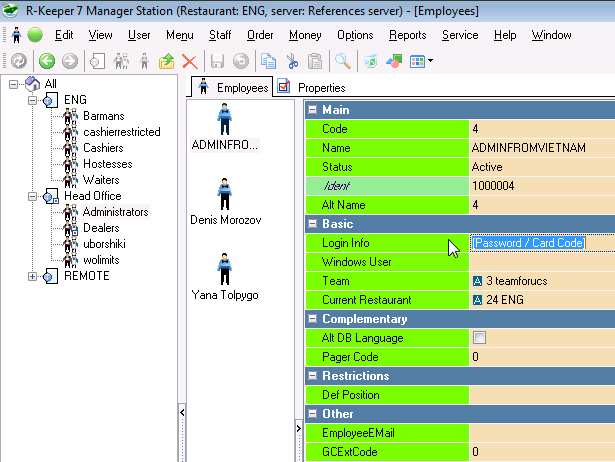Collapse the Basic properties section
Image resolution: width=615 pixels, height=462 pixels.
[x=313, y=224]
